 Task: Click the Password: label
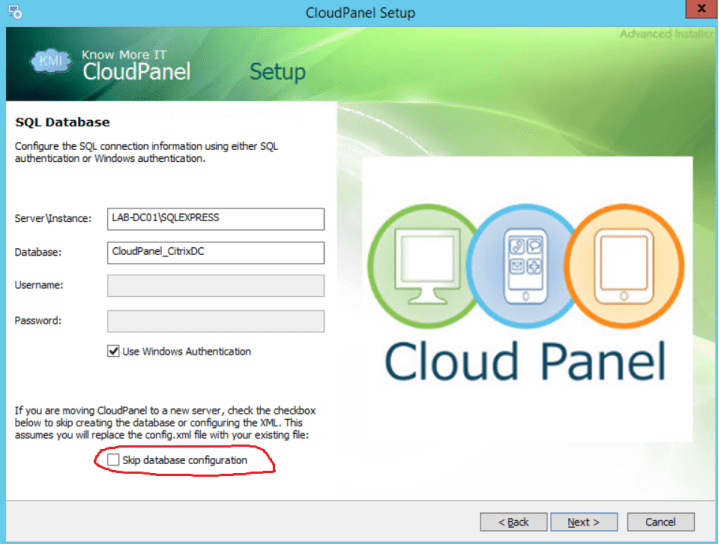38,321
